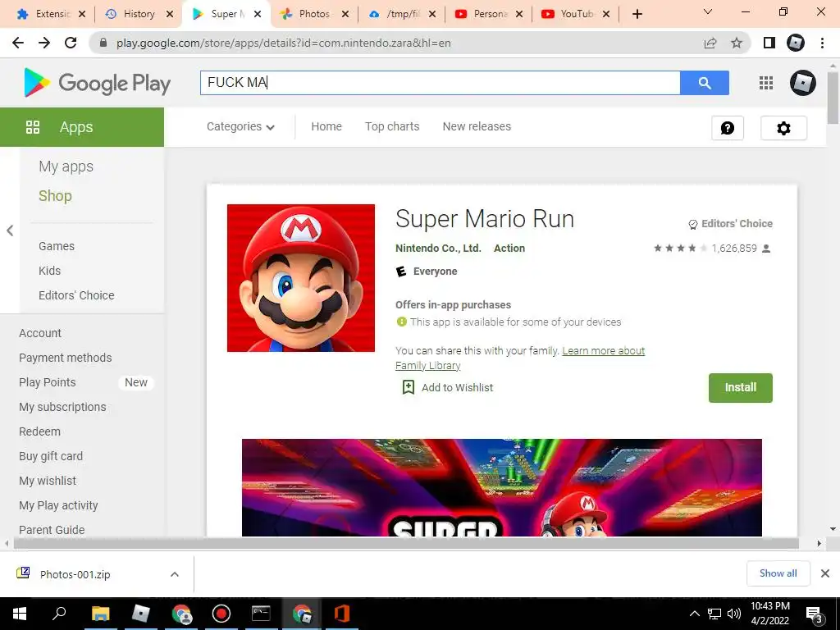Open the taskbar search magnifier
This screenshot has width=840, height=630.
tap(59, 614)
